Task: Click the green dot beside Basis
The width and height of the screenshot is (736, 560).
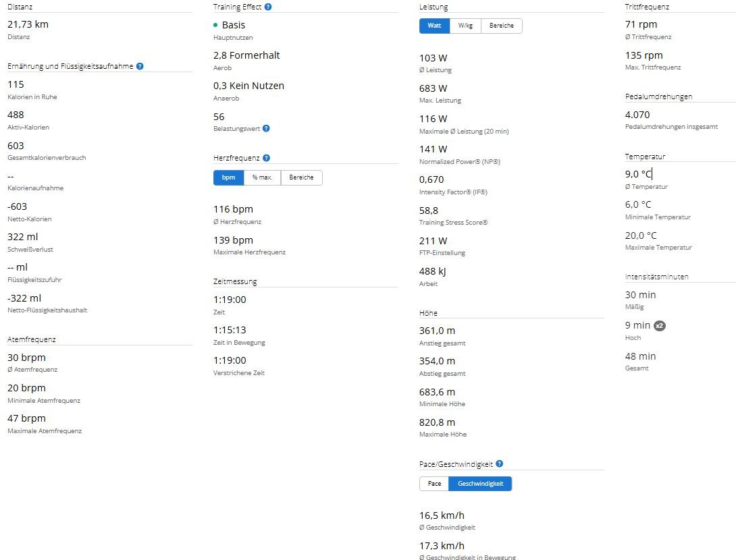Action: click(x=216, y=25)
